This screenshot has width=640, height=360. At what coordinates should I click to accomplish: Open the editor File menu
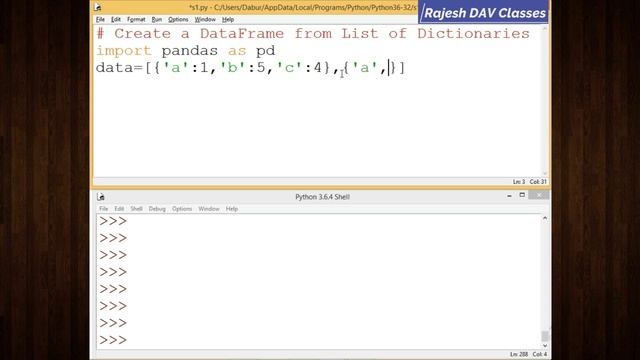tap(100, 19)
